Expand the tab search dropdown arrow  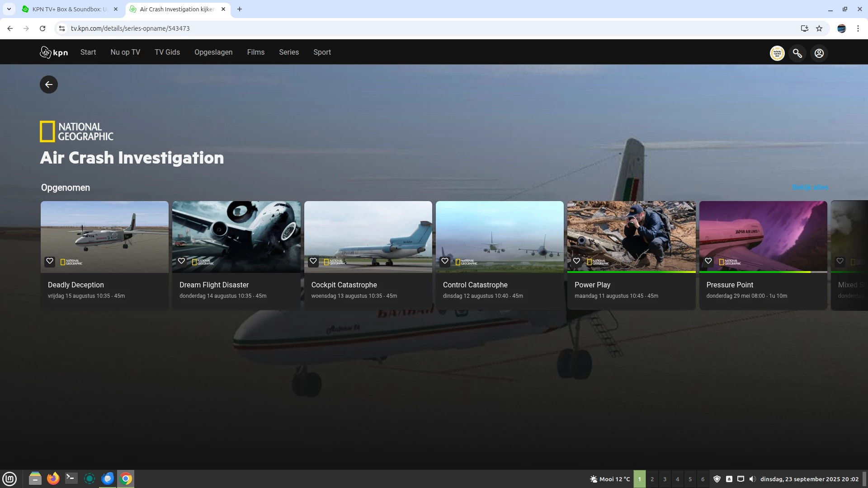coord(9,9)
